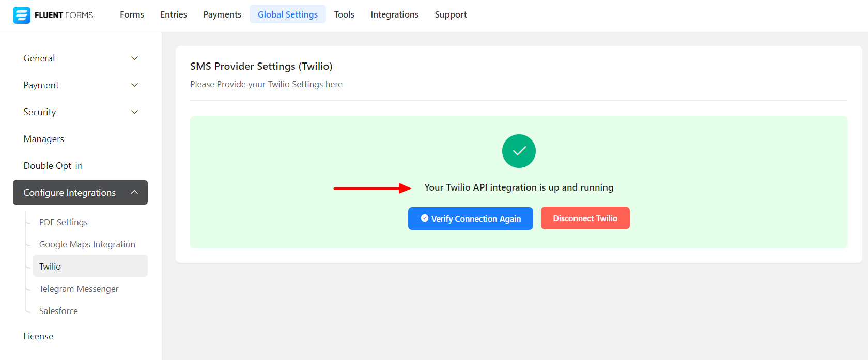Click the Fluent Forms logo icon
Screen dimensions: 868x360
click(x=22, y=15)
